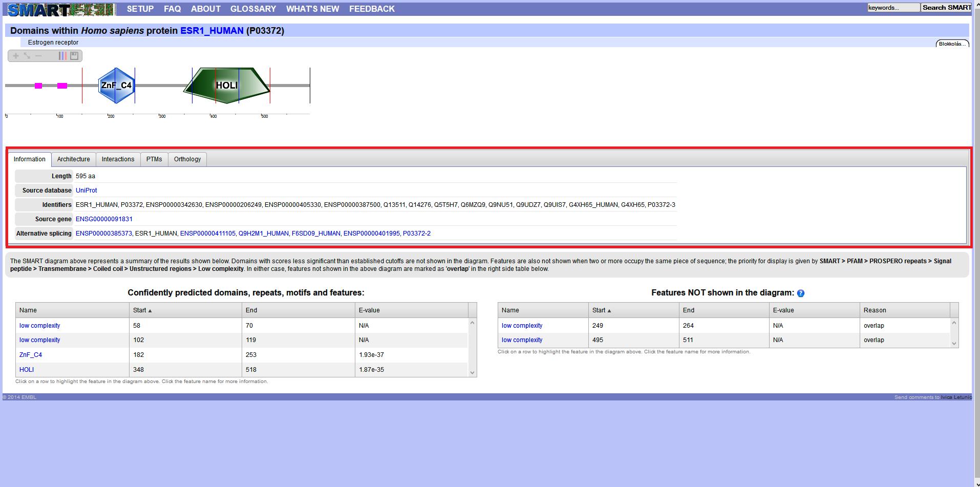Image resolution: width=980 pixels, height=487 pixels.
Task: Click the zoom out minus icon
Action: [x=38, y=56]
